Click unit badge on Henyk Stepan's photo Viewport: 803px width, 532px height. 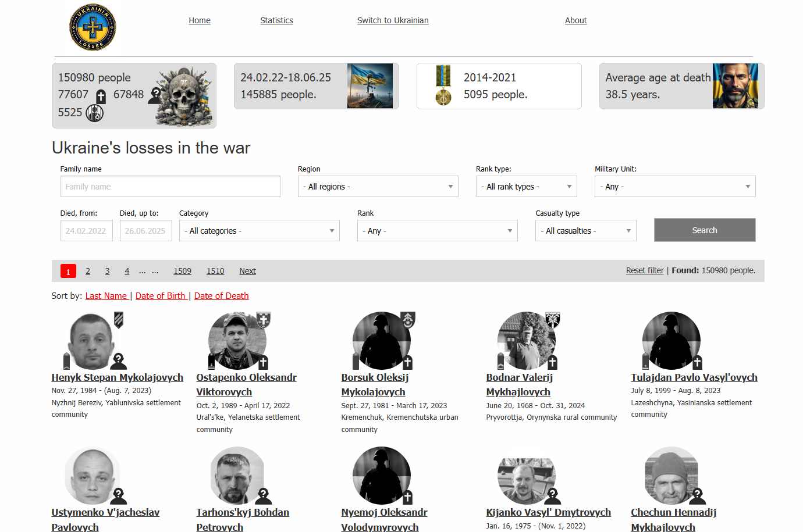coord(119,320)
